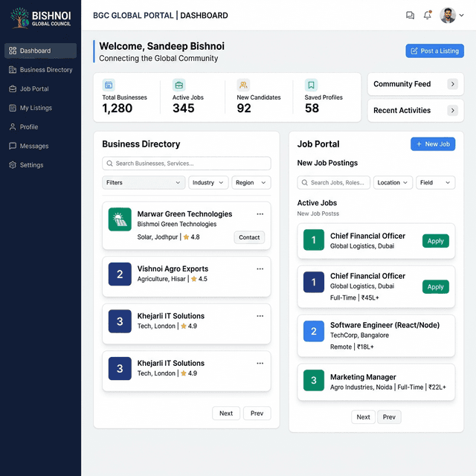This screenshot has height=476, width=476.
Task: Click the New Job button
Action: (x=433, y=144)
